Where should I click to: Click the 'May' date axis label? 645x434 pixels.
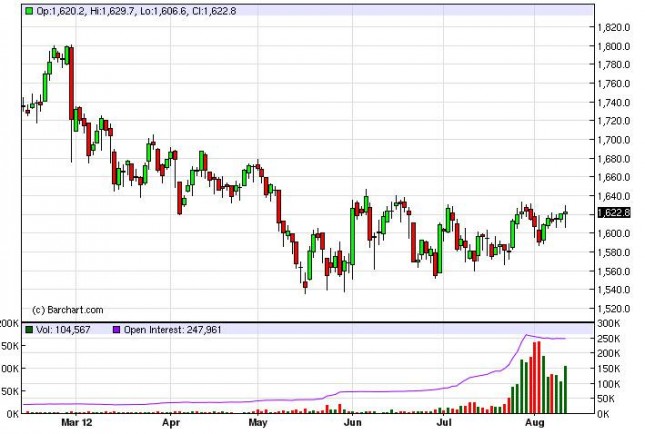click(258, 422)
